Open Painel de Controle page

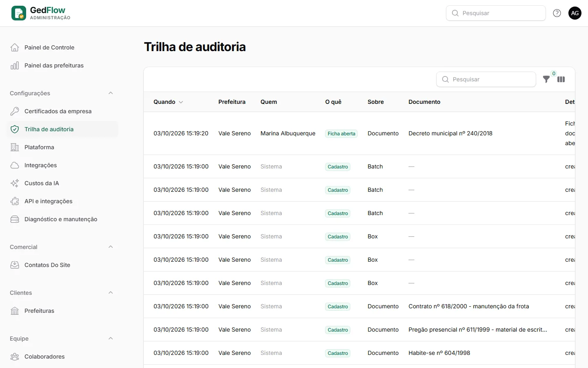point(62,47)
